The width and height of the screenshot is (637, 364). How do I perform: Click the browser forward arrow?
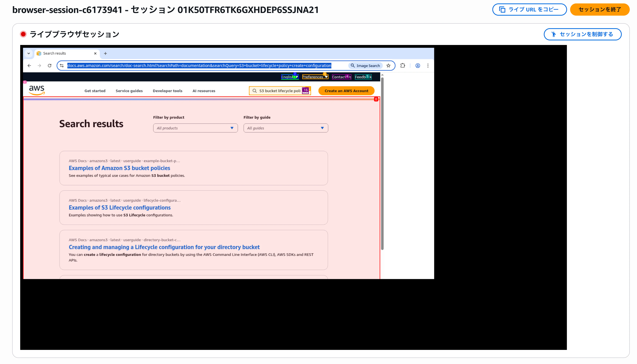click(x=39, y=66)
